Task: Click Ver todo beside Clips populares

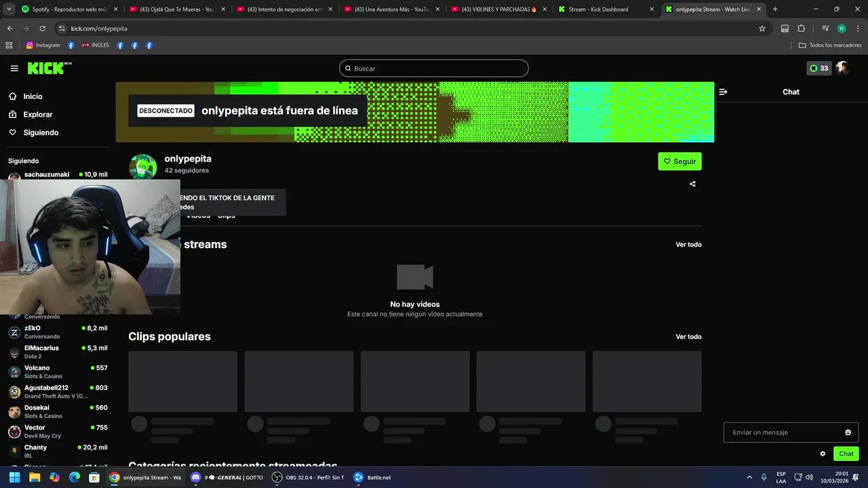Action: point(688,336)
